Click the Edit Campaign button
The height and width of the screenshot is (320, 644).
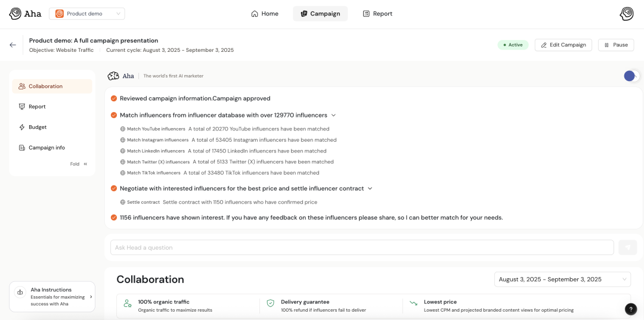[x=563, y=45]
